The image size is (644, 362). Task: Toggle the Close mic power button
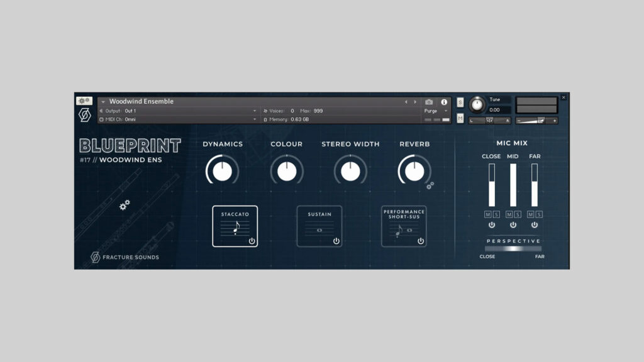(x=492, y=225)
